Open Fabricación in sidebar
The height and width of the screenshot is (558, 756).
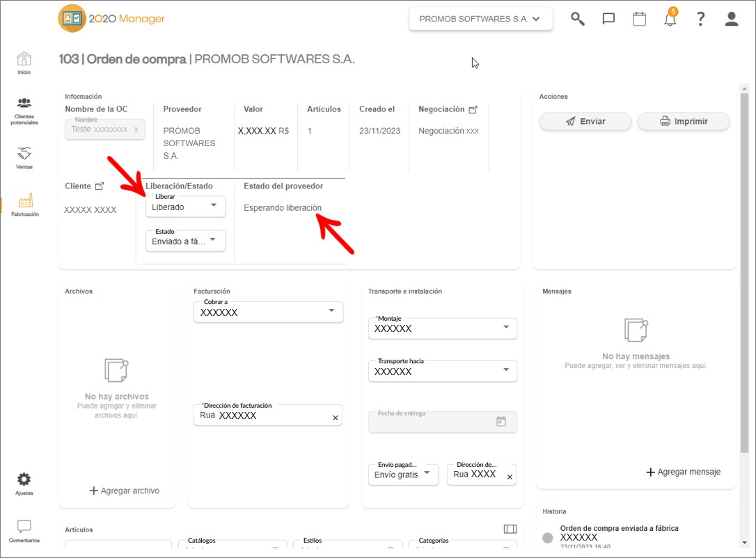pyautogui.click(x=25, y=205)
